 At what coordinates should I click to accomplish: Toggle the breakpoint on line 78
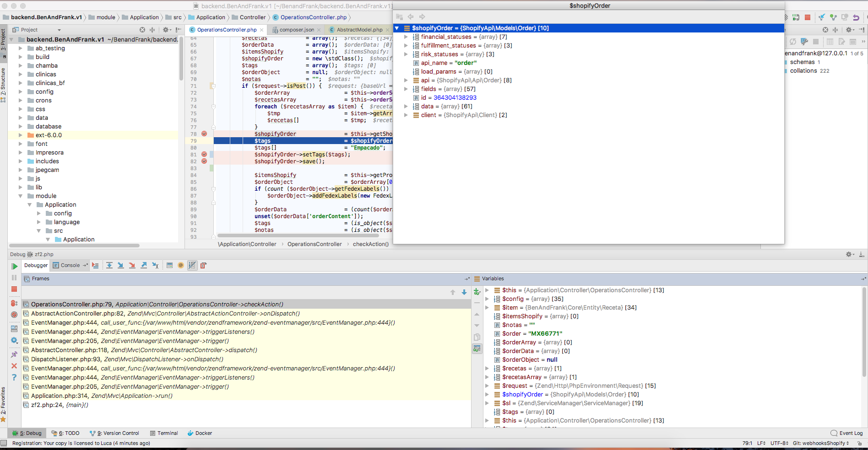point(204,134)
